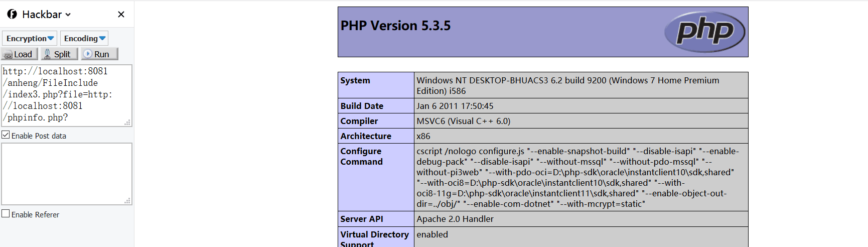Click the Server API value Apache 2.0 Handler
The image size is (868, 247).
pos(455,219)
